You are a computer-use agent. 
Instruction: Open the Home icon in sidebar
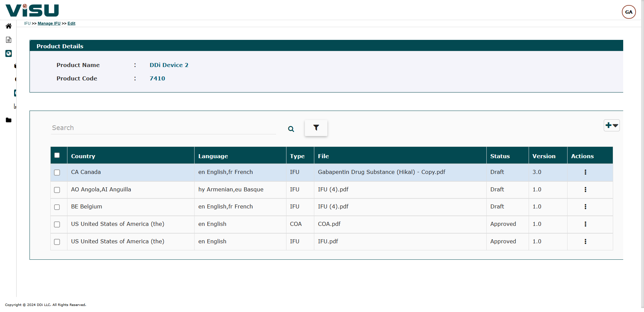coord(9,26)
